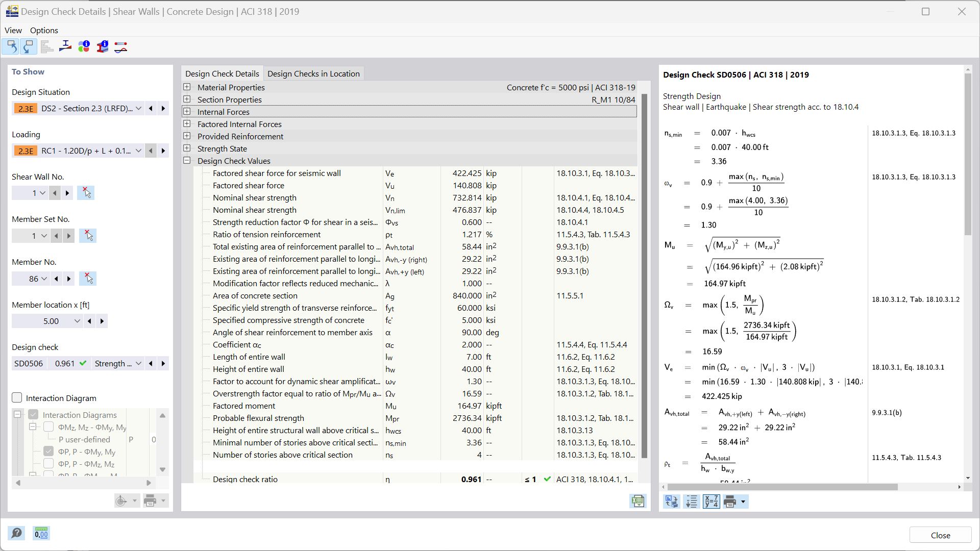The image size is (980, 551).
Task: Click the navigate to previous member icon
Action: coord(56,278)
